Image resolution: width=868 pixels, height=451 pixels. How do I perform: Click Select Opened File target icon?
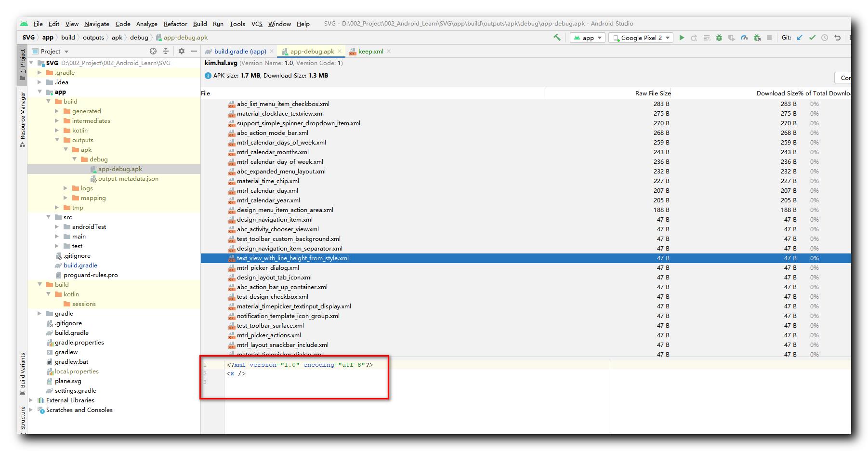(x=153, y=51)
